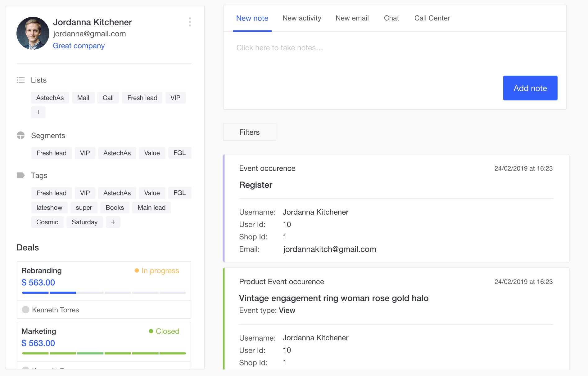
Task: Open the Great company link
Action: [x=79, y=46]
